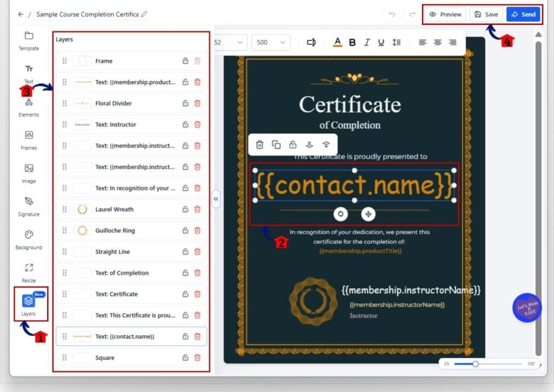Open the text color picker

[338, 42]
